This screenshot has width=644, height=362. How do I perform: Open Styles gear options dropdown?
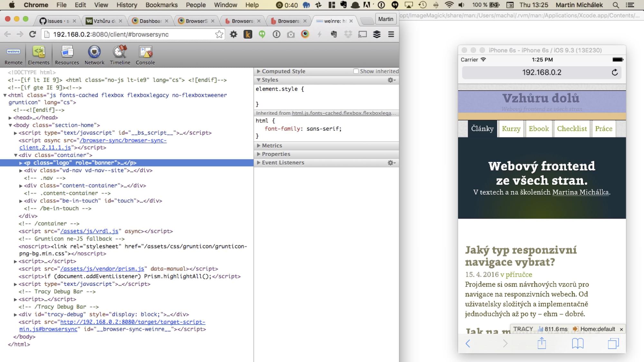391,80
